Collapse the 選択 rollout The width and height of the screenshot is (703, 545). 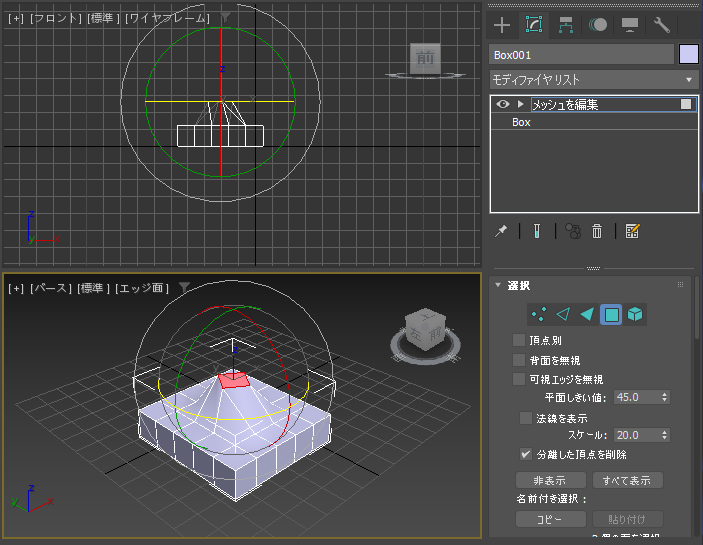point(498,285)
